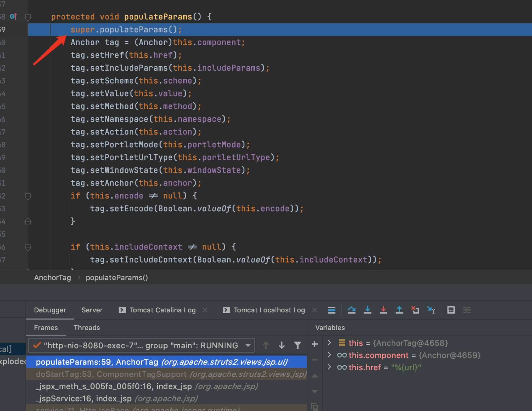532x411 pixels.
Task: Open Evaluate Expression calculator icon
Action: [451, 310]
